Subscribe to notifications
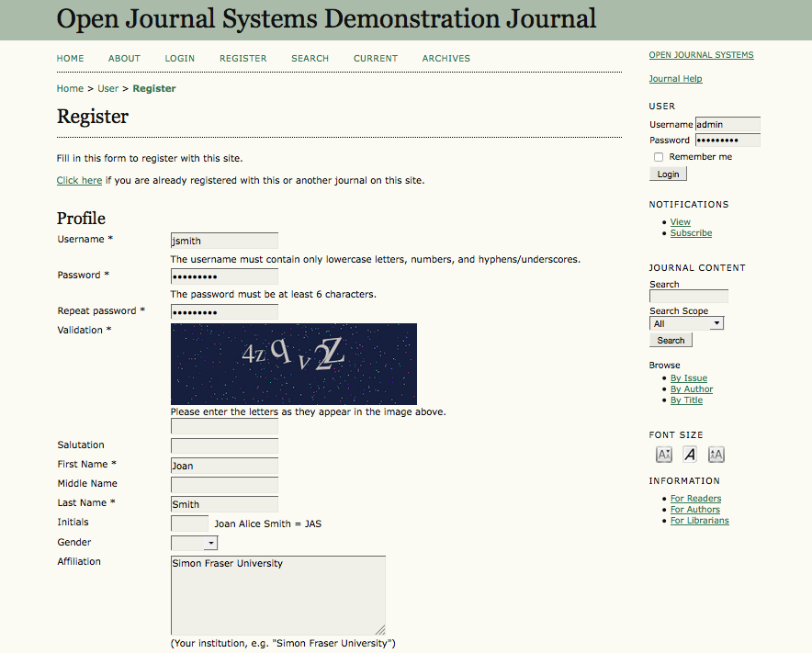Viewport: 812px width, 653px height. [x=691, y=232]
